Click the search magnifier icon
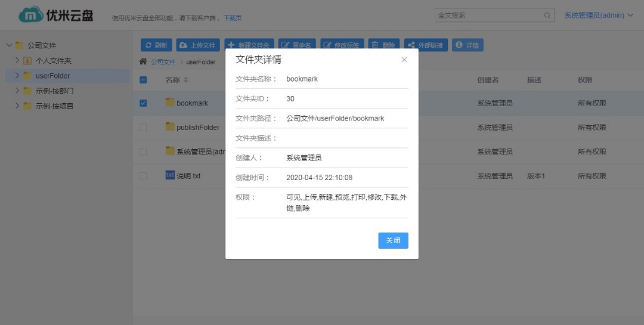Screen dimensions: 644x325 coord(547,15)
